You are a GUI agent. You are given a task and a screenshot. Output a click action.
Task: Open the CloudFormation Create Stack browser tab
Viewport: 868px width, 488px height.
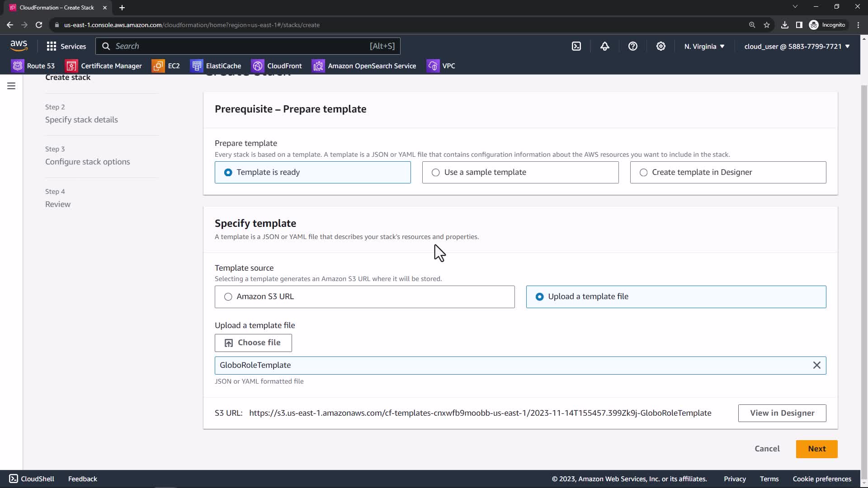[57, 8]
